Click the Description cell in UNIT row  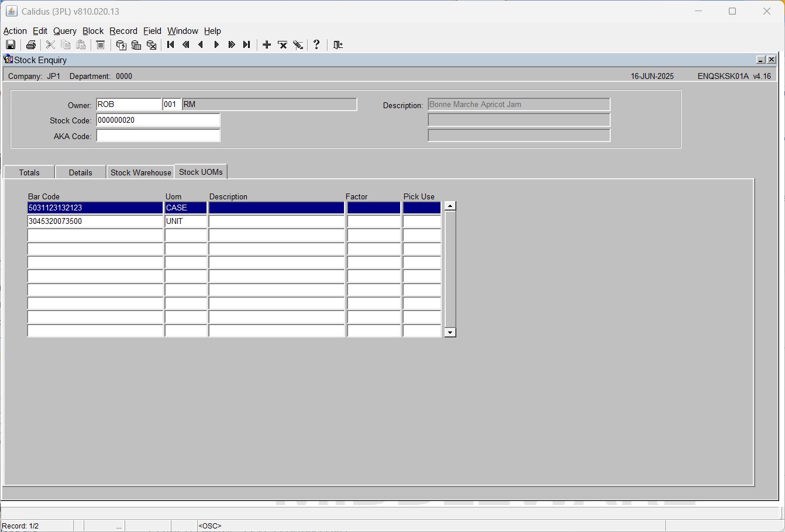pos(277,222)
